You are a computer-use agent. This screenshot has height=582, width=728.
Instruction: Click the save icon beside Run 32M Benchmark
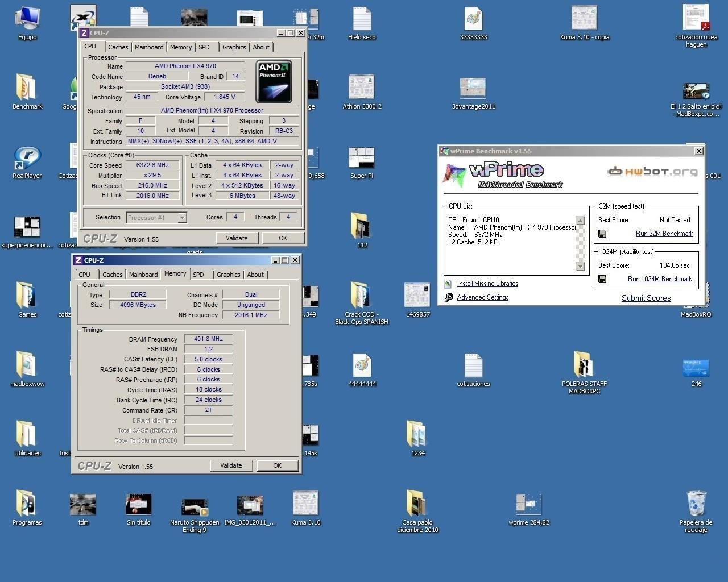pyautogui.click(x=602, y=234)
